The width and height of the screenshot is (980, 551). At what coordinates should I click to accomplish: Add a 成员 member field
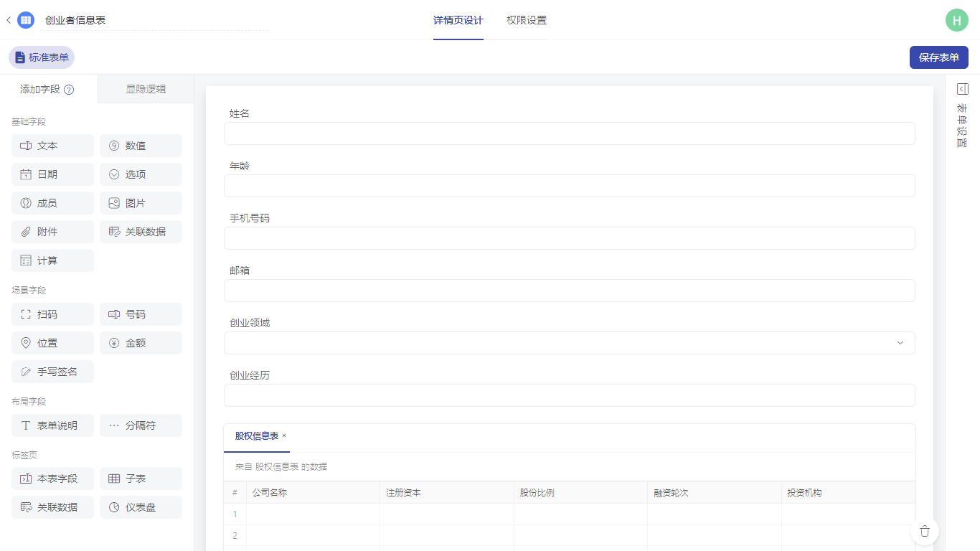(52, 203)
